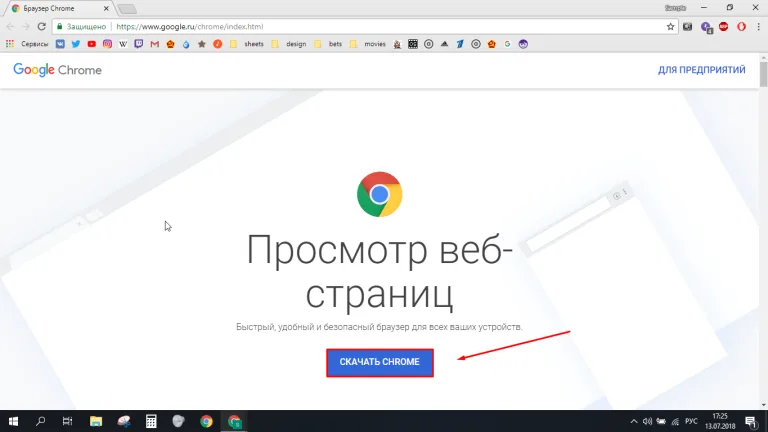Click the Просмотр веб-страниц heading
This screenshot has height=432, width=768.
(380, 271)
